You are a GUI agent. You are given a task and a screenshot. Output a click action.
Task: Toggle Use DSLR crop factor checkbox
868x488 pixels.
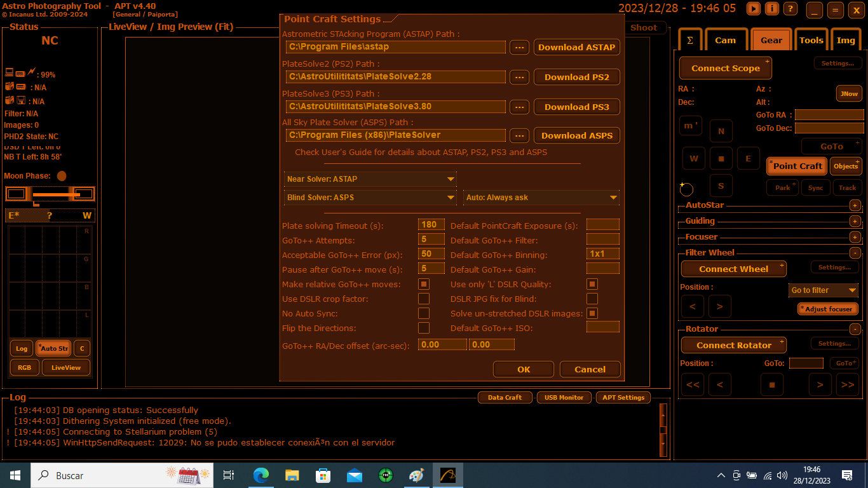click(x=424, y=299)
